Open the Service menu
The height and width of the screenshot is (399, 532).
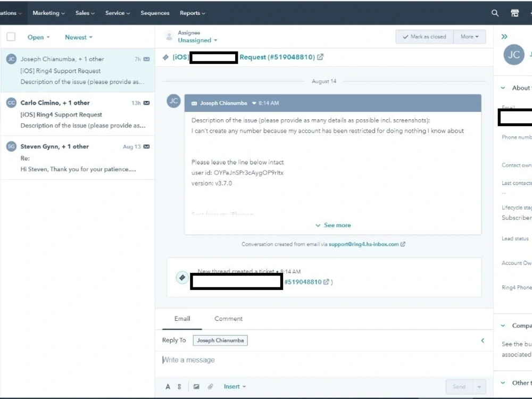tap(118, 13)
